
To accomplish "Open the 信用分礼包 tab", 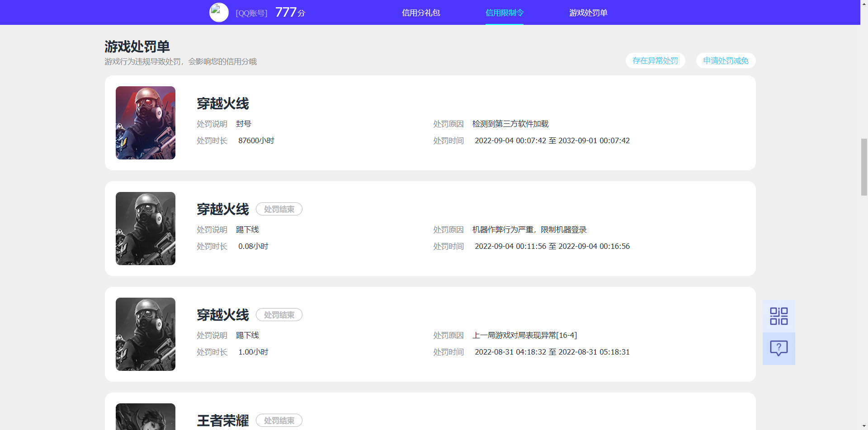I will click(x=421, y=13).
